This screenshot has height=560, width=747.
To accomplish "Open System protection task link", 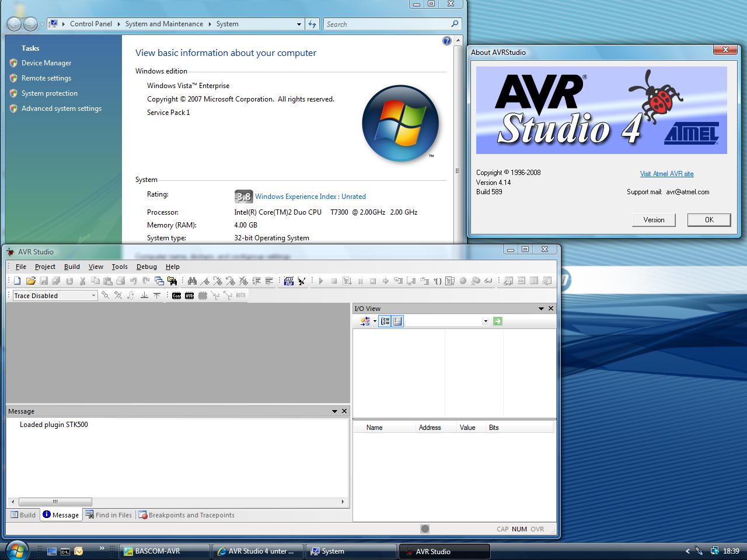I will click(50, 93).
